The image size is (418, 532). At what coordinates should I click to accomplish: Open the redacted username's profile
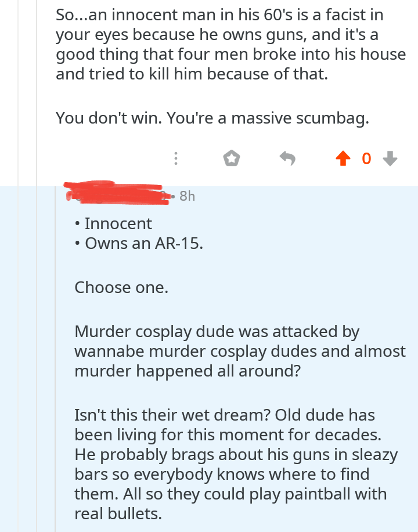coord(116,194)
